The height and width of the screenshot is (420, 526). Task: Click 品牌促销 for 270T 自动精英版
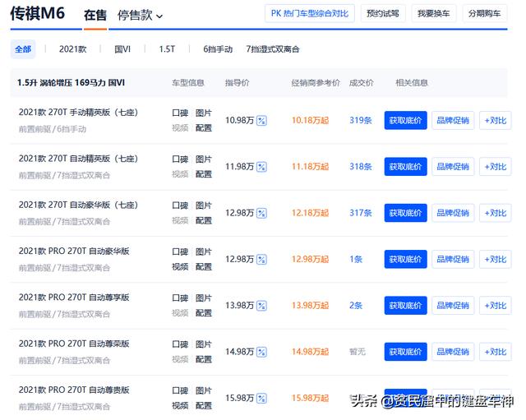pos(453,167)
